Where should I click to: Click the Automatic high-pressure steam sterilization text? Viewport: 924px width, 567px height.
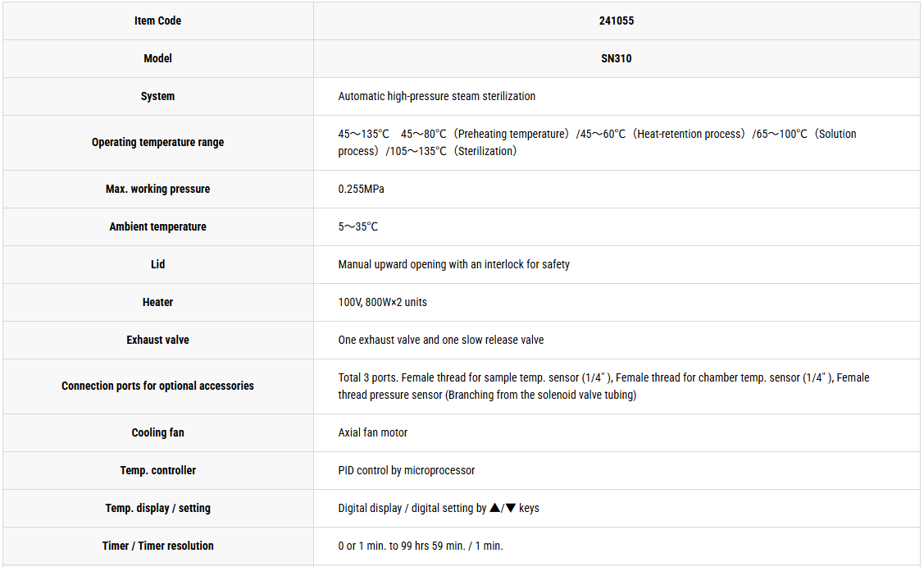(x=437, y=96)
